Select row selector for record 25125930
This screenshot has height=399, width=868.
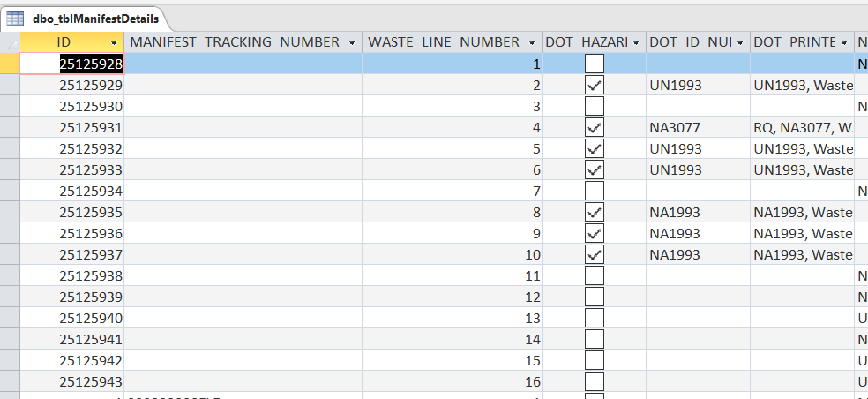(x=10, y=106)
